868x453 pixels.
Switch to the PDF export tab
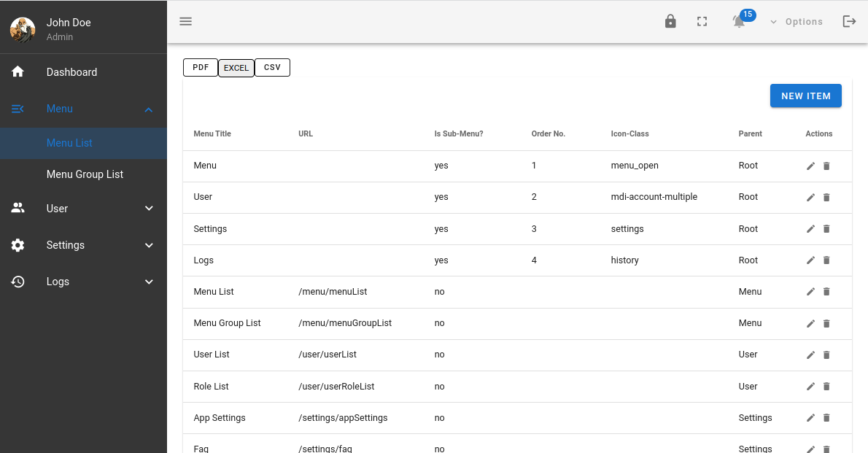coord(200,67)
